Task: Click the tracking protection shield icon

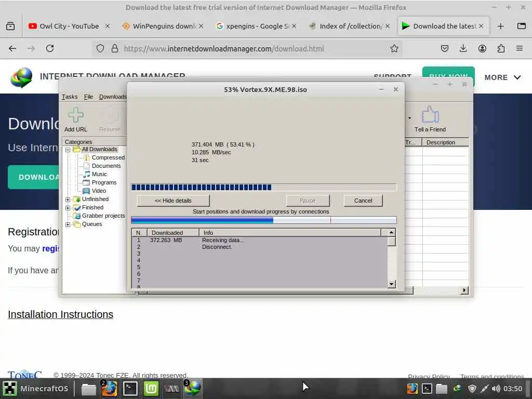Action: pos(100,48)
